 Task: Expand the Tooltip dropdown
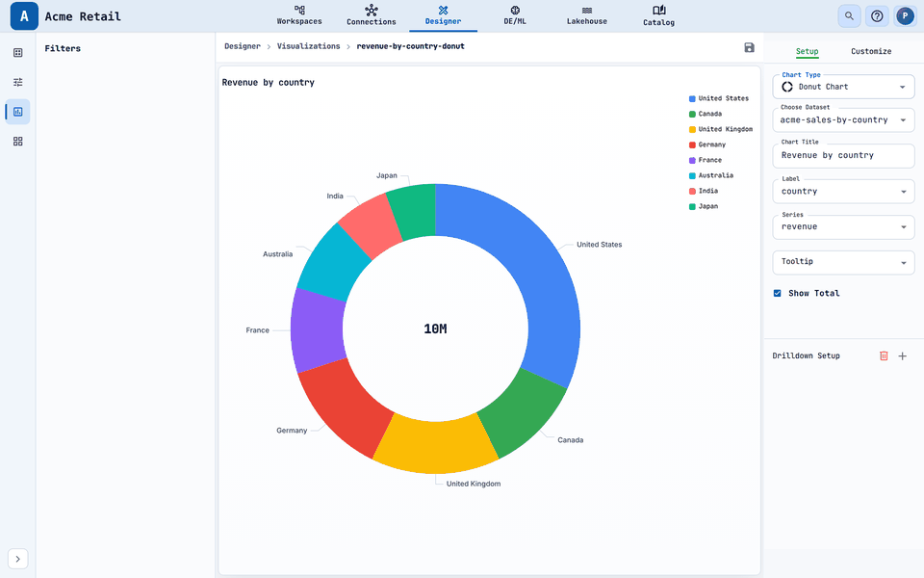(x=843, y=262)
